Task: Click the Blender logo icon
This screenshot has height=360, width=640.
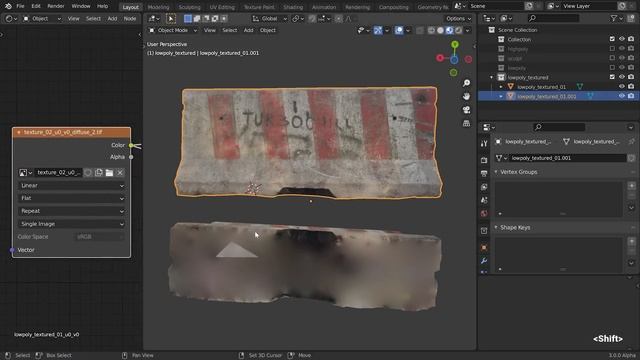Action: click(8, 6)
